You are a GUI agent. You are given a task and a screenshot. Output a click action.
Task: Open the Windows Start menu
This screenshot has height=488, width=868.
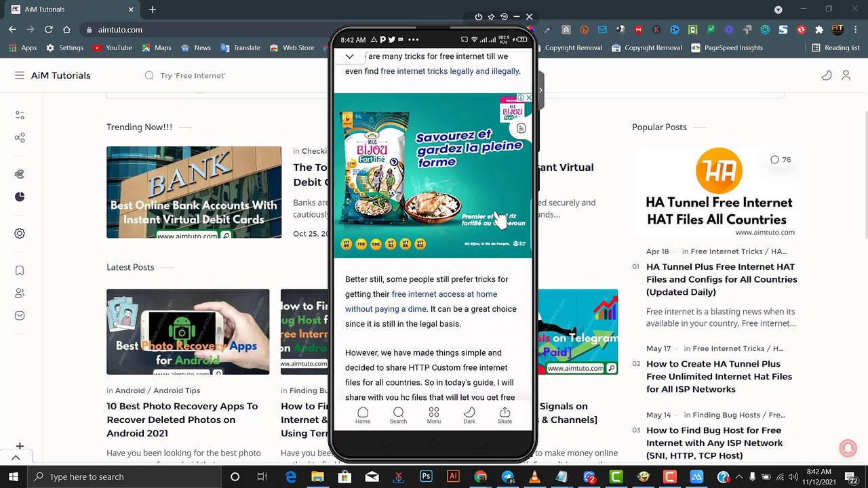pyautogui.click(x=14, y=476)
